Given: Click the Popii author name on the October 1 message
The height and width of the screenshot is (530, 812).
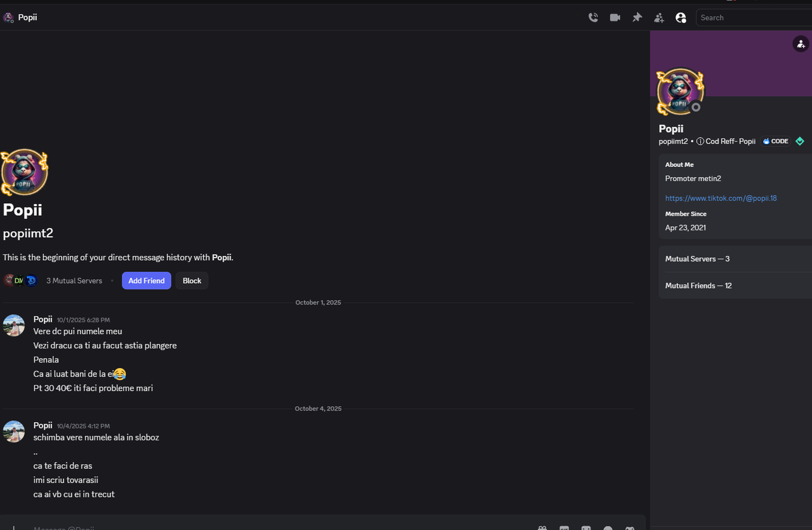Looking at the screenshot, I should 43,319.
